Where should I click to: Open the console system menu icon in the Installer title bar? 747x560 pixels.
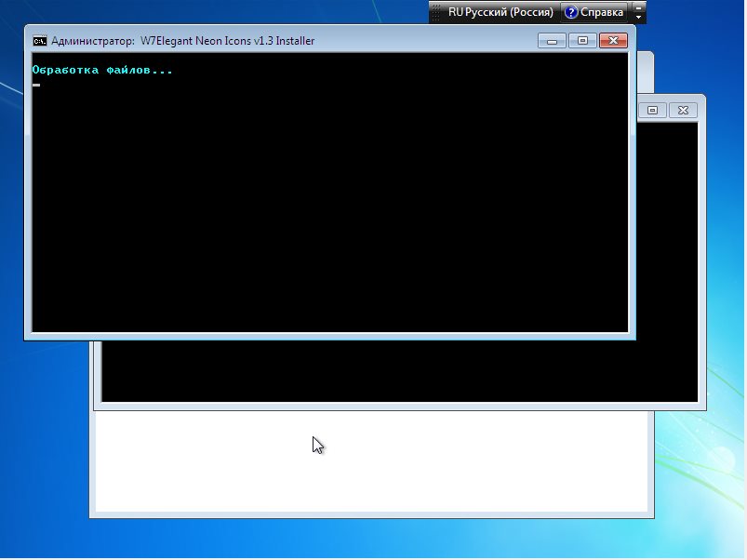[40, 41]
